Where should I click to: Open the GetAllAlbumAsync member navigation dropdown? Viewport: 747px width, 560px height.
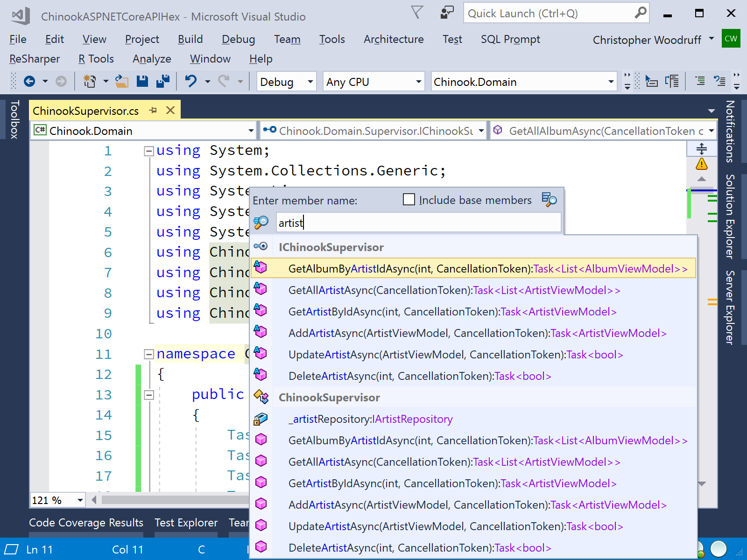point(604,131)
